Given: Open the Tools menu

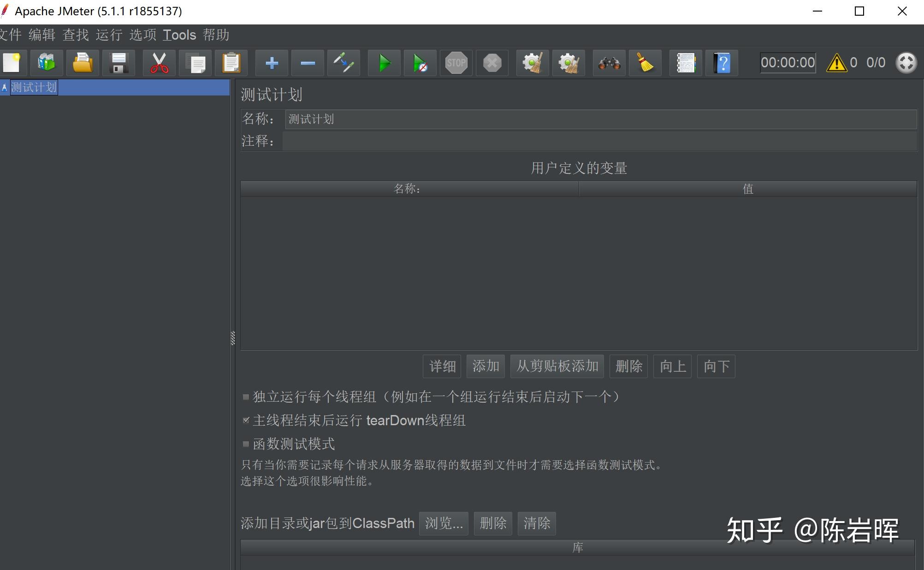Looking at the screenshot, I should pos(179,35).
